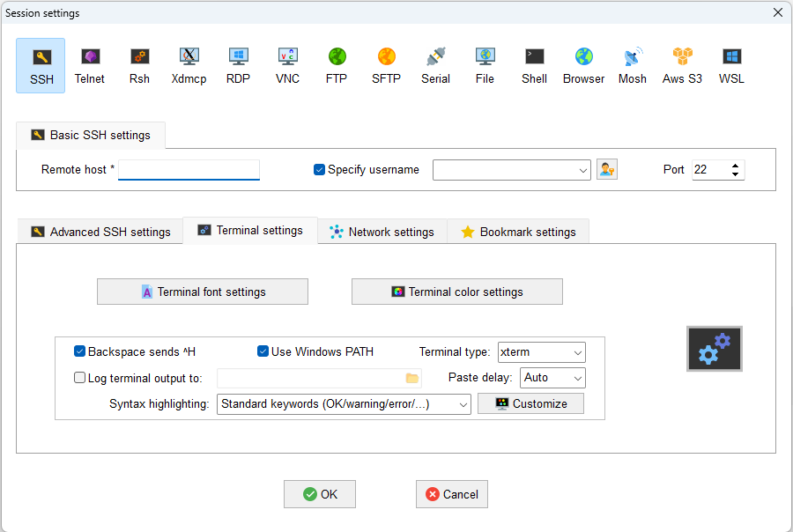
Task: Open the Bookmark settings tab
Action: click(x=518, y=232)
